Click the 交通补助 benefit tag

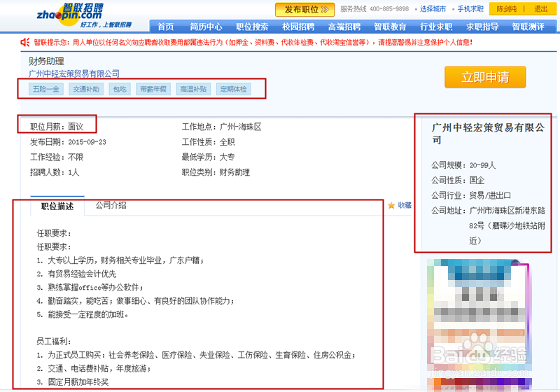tap(86, 90)
